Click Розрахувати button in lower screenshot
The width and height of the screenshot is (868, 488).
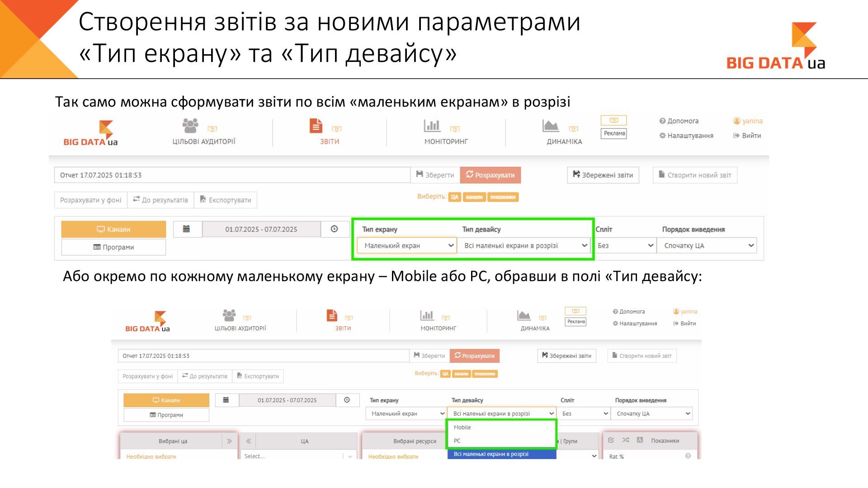pos(475,356)
